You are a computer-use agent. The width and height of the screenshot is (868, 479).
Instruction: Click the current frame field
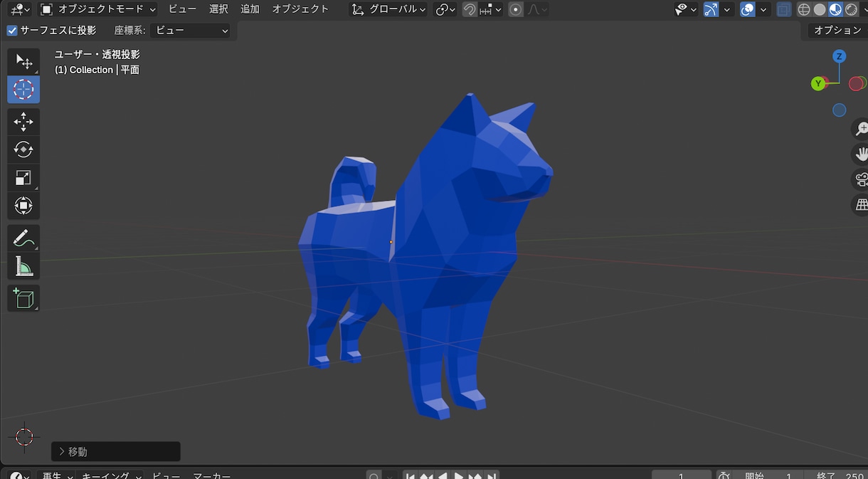click(x=682, y=476)
